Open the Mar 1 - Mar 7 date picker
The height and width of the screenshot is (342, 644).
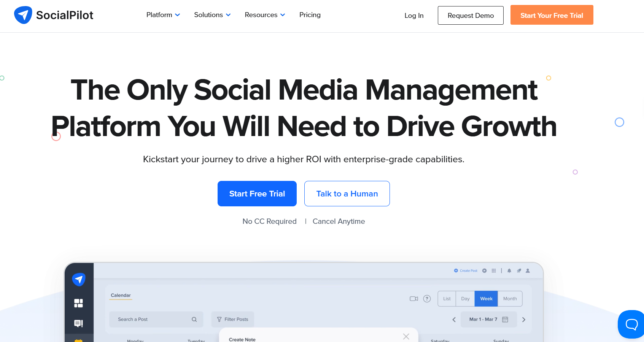click(488, 320)
